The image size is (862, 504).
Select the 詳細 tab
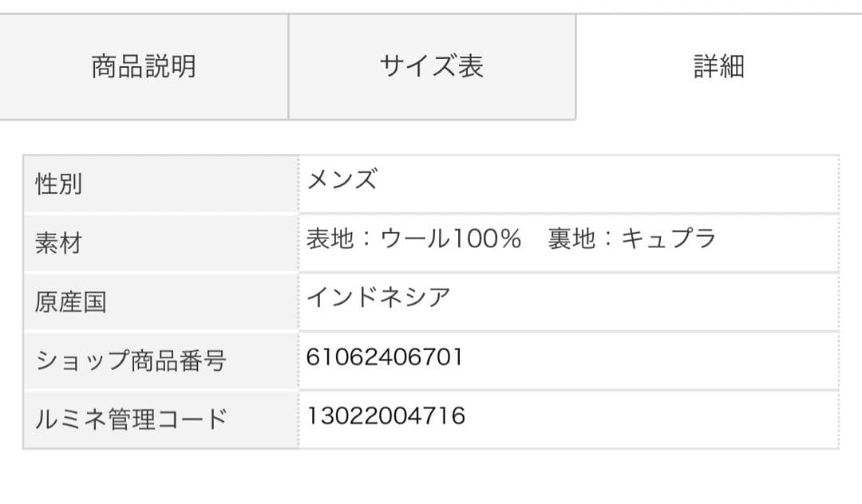coord(718,66)
